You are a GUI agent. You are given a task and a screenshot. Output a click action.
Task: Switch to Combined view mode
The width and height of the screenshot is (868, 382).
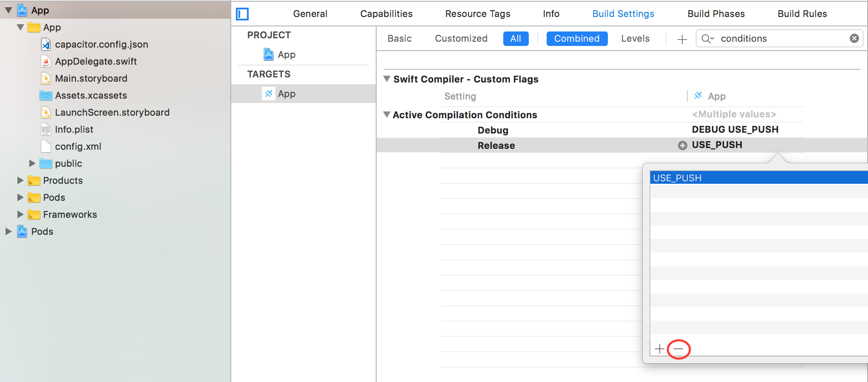click(576, 39)
